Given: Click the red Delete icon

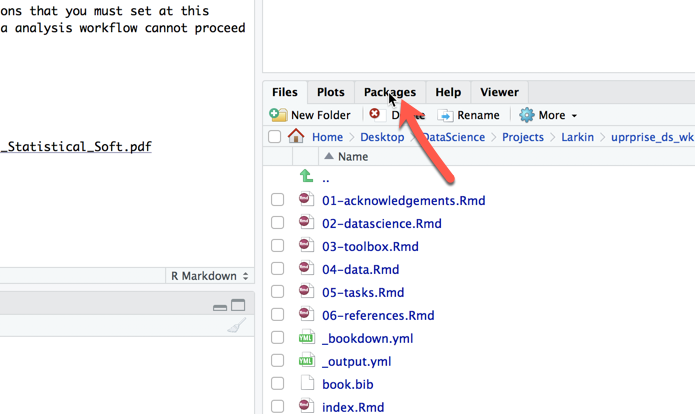Looking at the screenshot, I should click(375, 114).
